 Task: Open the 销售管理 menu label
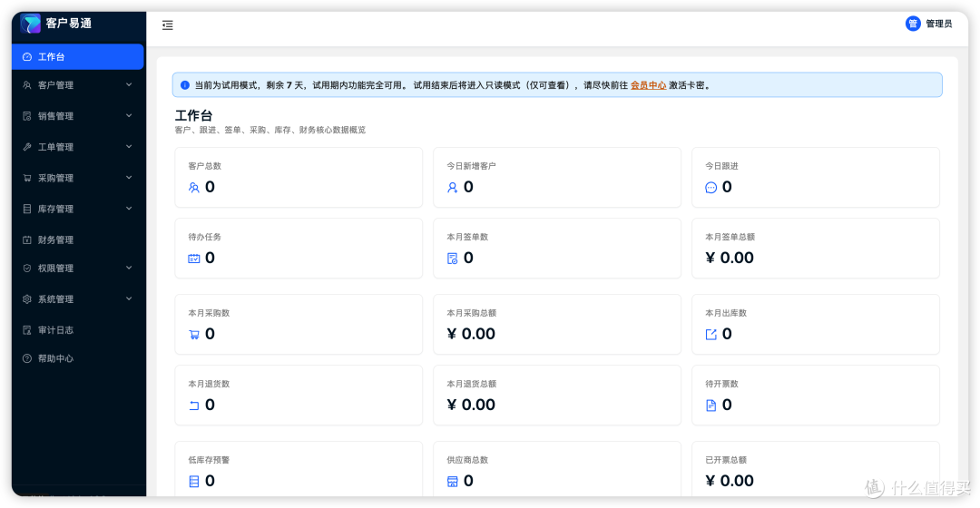(55, 116)
